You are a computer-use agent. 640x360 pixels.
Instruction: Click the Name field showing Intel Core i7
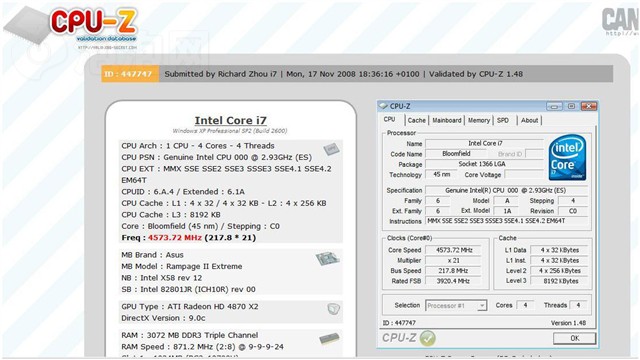pos(484,143)
